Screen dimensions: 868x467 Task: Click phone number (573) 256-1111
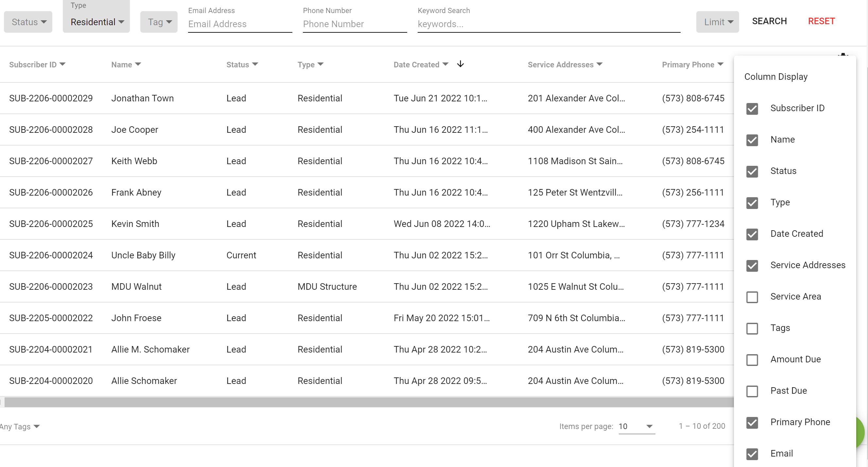coord(693,192)
